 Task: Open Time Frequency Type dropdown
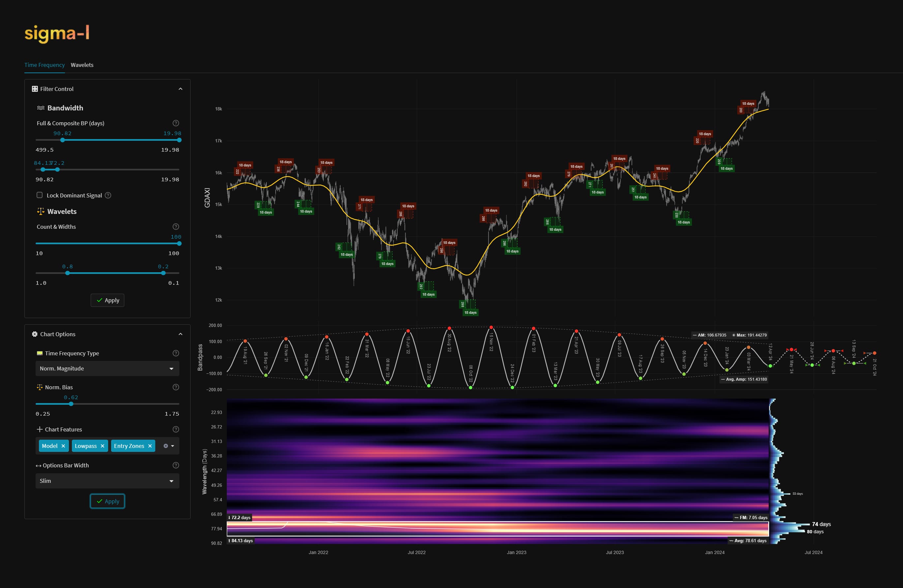pyautogui.click(x=107, y=369)
